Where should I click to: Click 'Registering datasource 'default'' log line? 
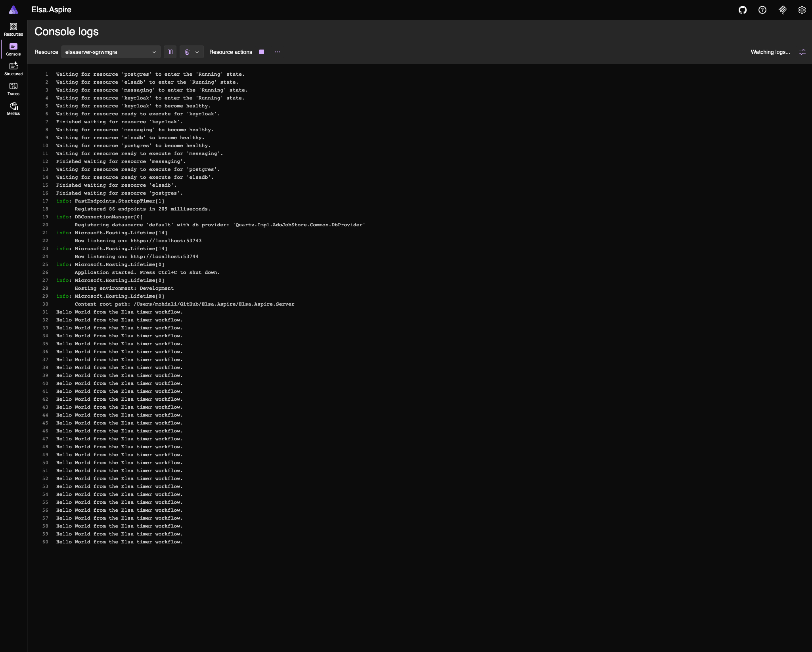[x=220, y=225]
